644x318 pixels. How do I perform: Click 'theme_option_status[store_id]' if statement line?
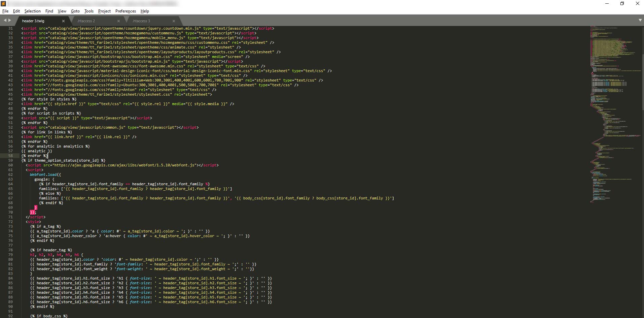(x=63, y=160)
